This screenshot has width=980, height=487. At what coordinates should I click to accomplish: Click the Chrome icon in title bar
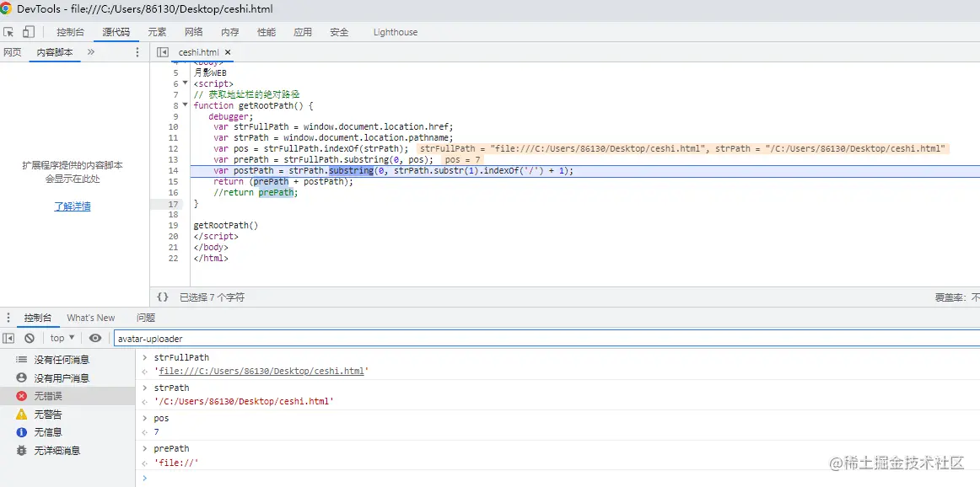coord(6,8)
